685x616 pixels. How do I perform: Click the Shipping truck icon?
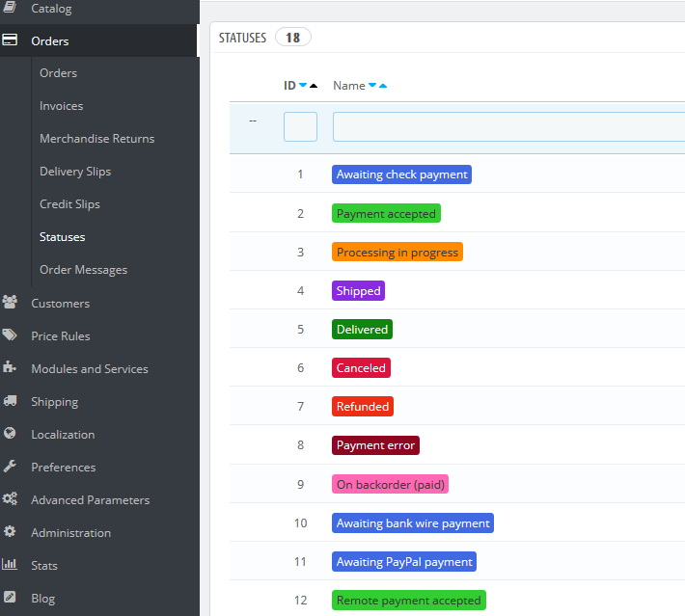[11, 401]
